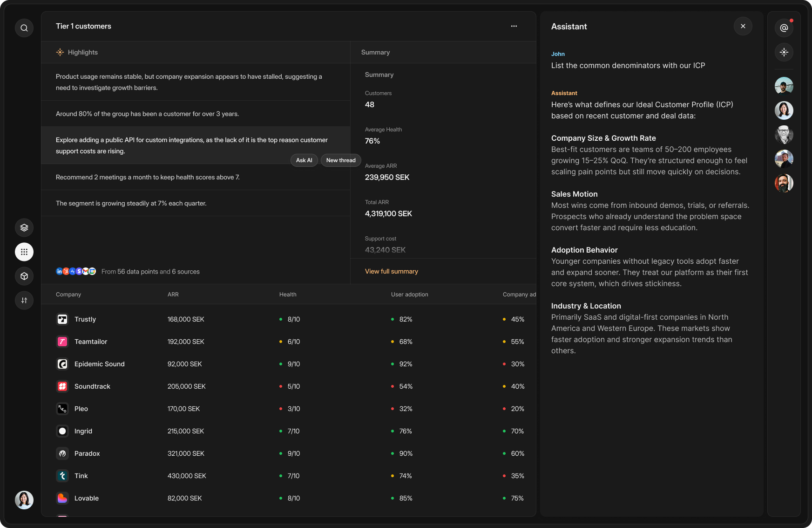Open the mentions @ icon with notification

pos(784,28)
